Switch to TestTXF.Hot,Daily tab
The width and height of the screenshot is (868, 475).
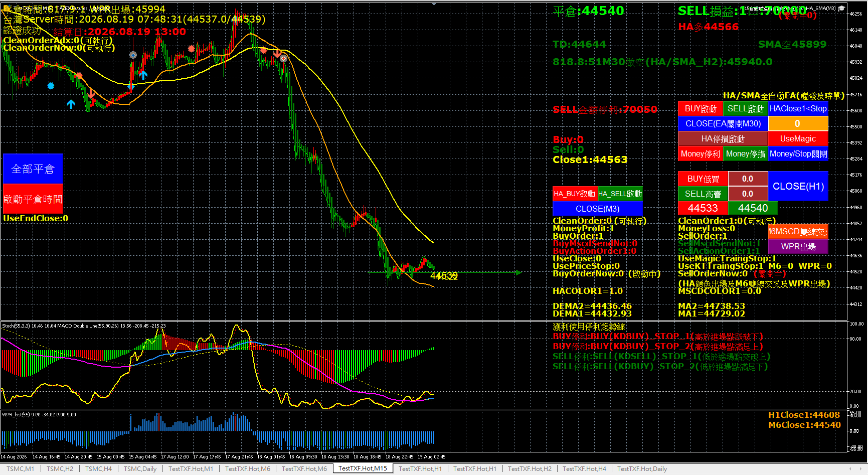[642, 469]
